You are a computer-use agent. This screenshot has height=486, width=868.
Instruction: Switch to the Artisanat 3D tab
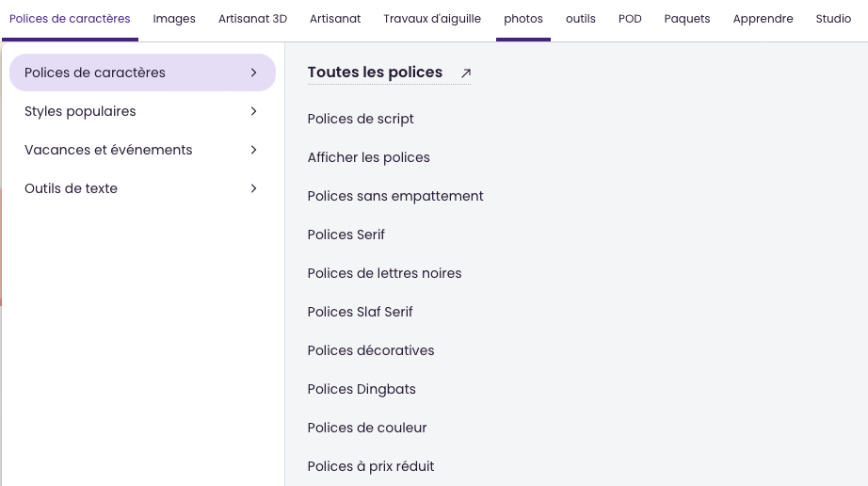click(x=252, y=19)
